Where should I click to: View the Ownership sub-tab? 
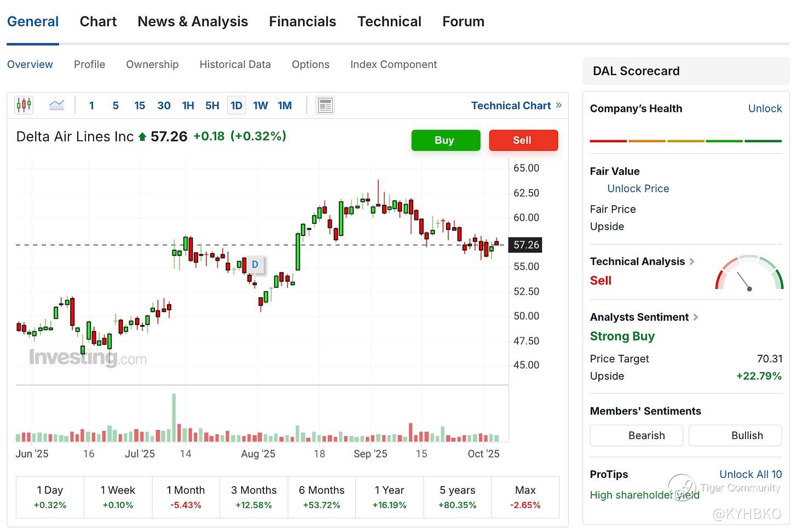pos(152,65)
